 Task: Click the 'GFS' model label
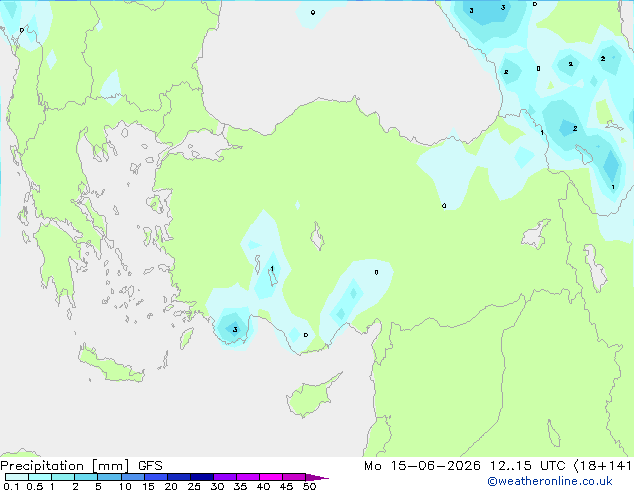[x=150, y=466]
